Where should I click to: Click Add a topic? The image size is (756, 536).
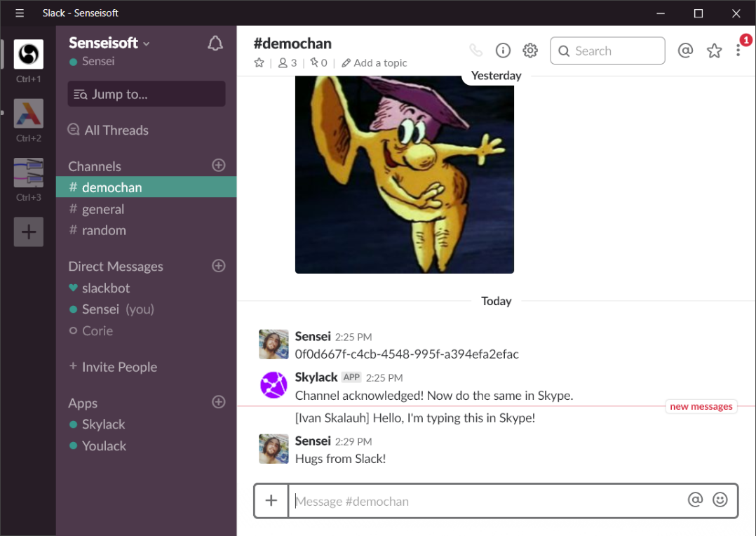pos(374,62)
